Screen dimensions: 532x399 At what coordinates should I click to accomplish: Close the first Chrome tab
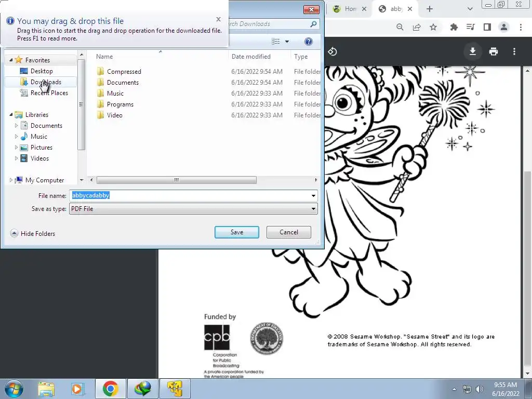click(x=364, y=9)
